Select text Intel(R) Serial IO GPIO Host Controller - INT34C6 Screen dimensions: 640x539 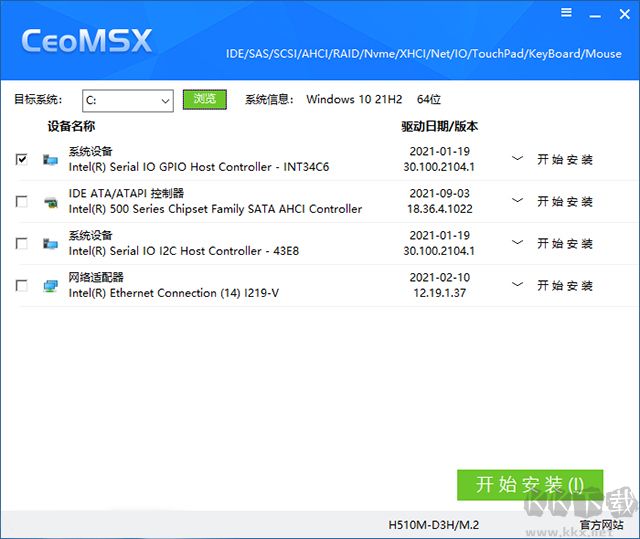point(199,167)
